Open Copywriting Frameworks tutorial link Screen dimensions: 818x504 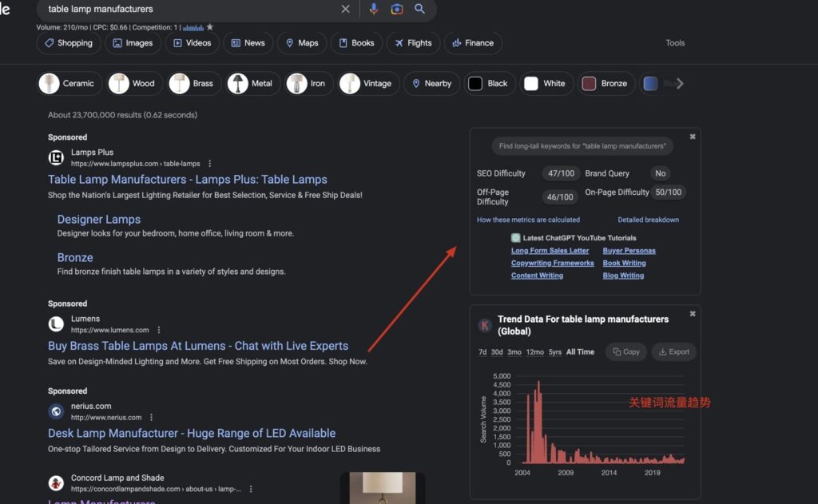553,263
